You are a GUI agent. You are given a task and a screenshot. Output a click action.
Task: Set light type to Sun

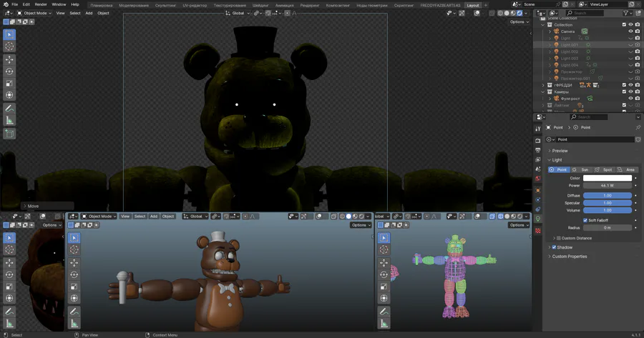point(581,169)
